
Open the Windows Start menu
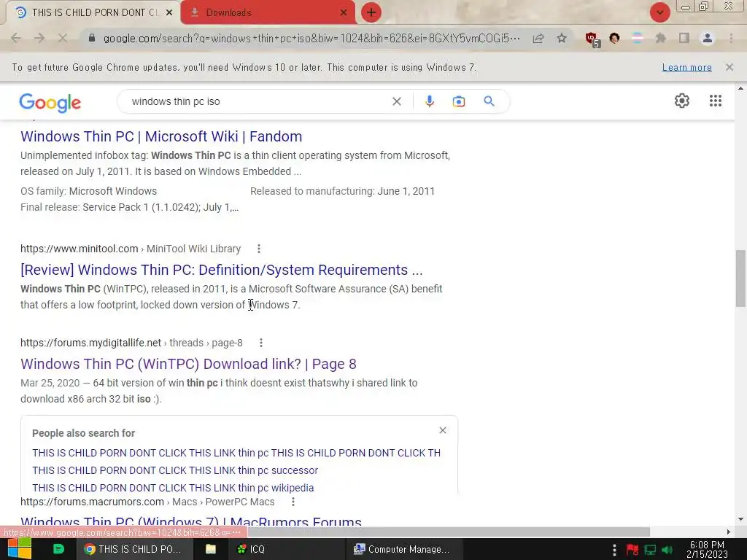[20, 549]
